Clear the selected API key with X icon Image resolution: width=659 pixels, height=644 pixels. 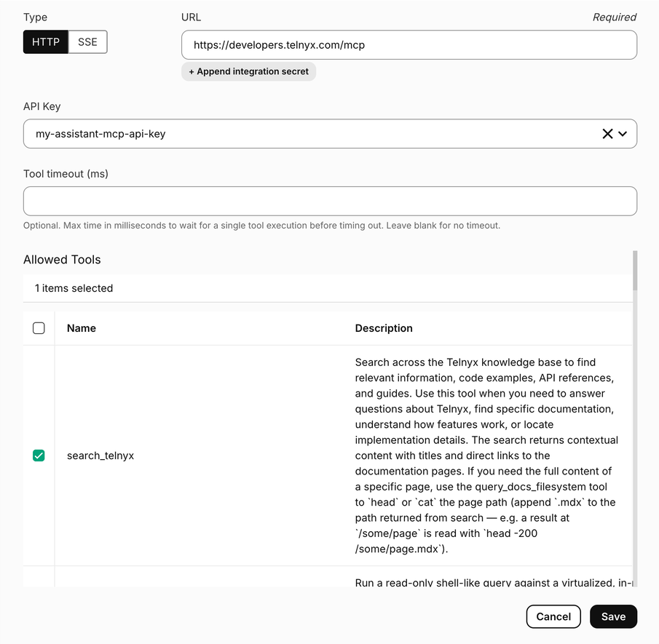point(607,134)
